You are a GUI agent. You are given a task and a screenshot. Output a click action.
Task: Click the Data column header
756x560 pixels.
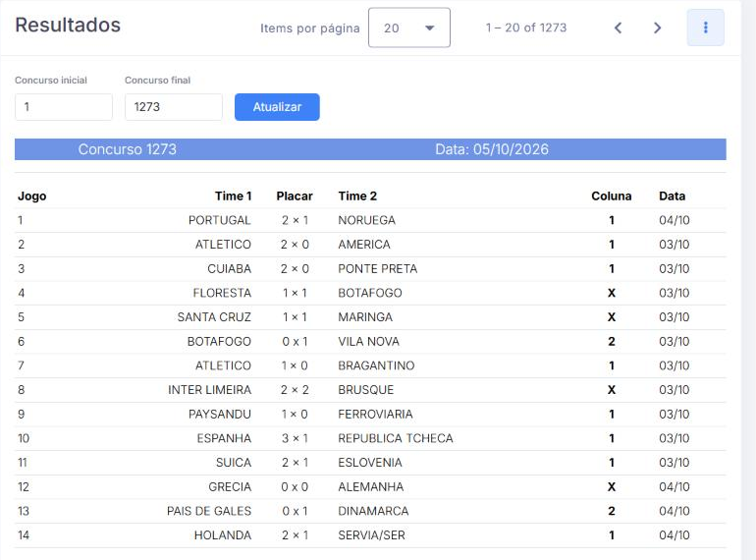[673, 196]
